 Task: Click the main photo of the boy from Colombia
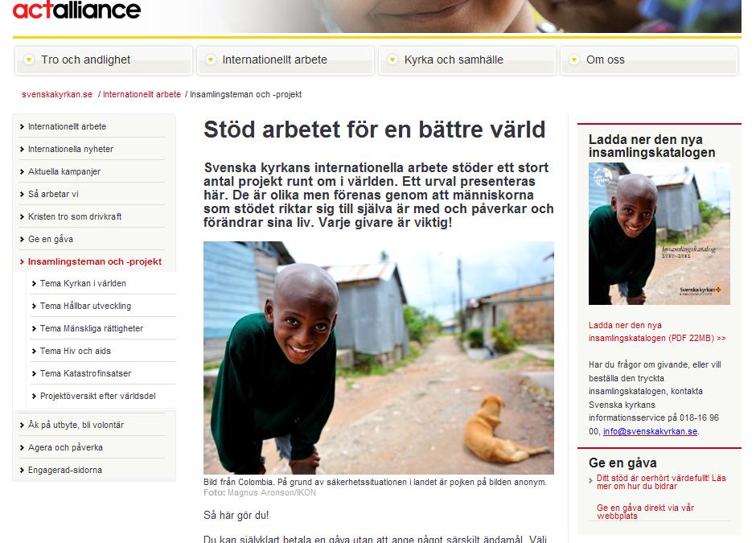point(379,358)
